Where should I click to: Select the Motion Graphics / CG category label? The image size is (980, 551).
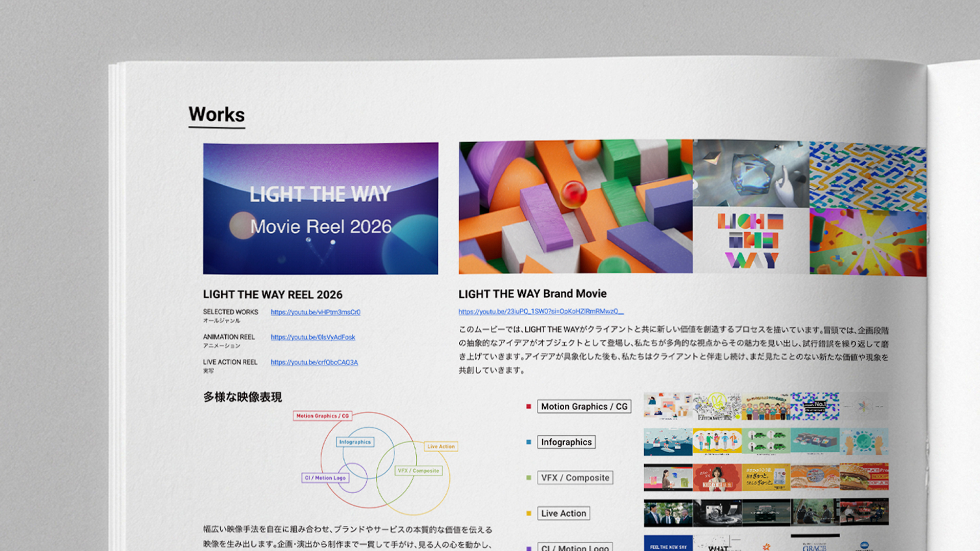584,407
